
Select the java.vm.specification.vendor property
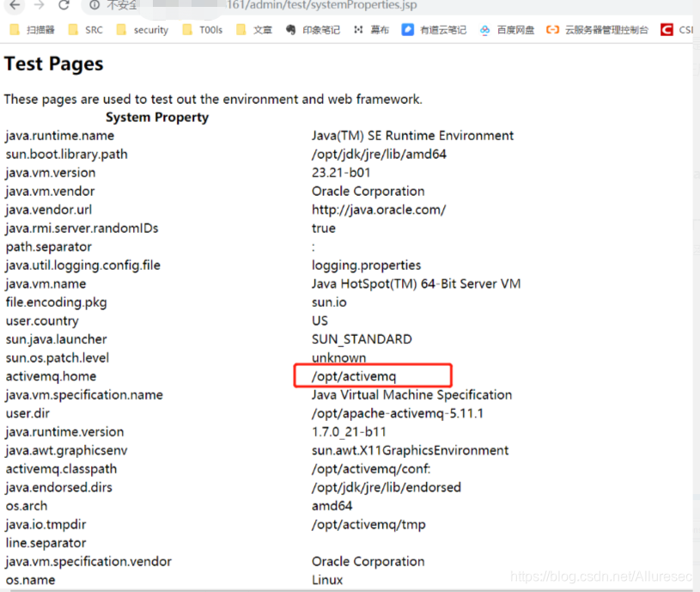pyautogui.click(x=88, y=562)
